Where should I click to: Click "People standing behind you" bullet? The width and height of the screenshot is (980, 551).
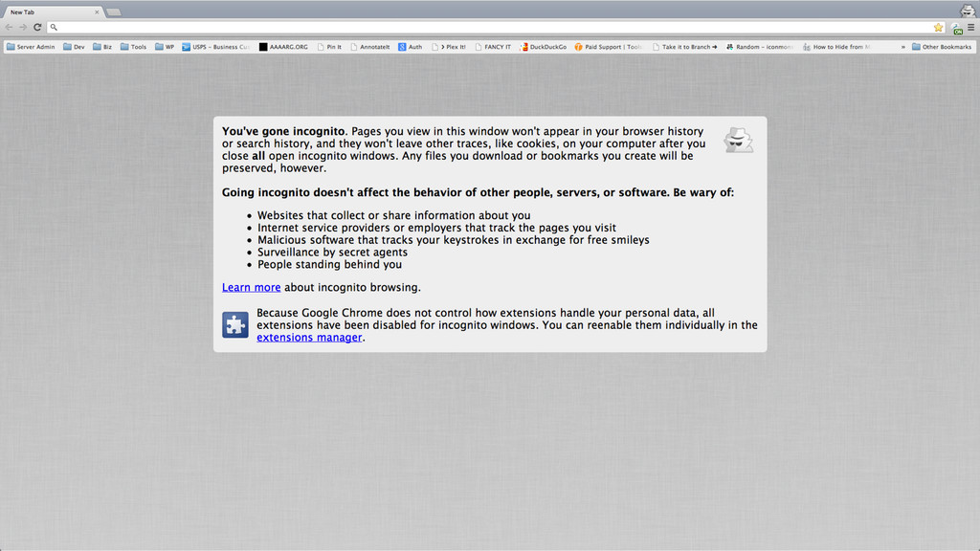(x=329, y=264)
